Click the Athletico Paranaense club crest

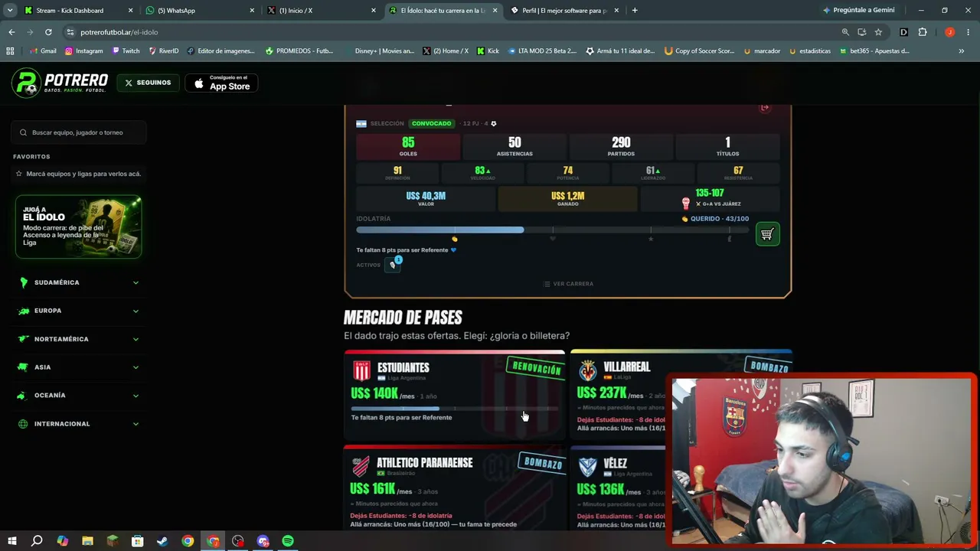pyautogui.click(x=361, y=466)
